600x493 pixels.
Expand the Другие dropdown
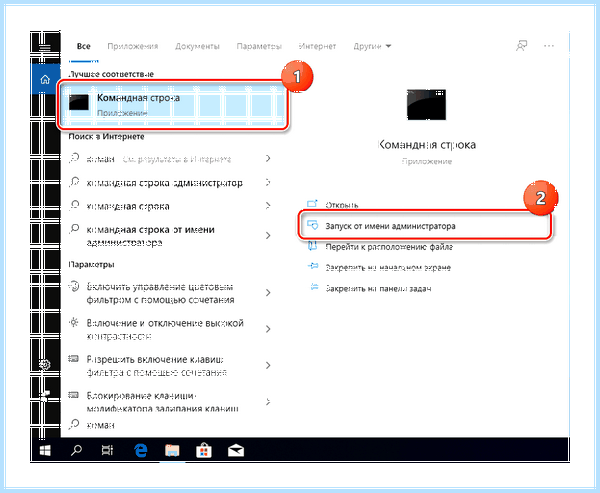click(x=372, y=46)
